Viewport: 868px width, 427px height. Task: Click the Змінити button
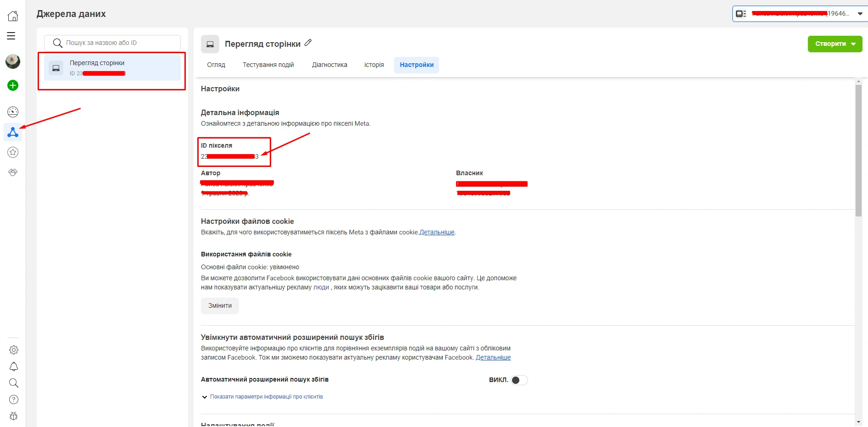click(220, 306)
